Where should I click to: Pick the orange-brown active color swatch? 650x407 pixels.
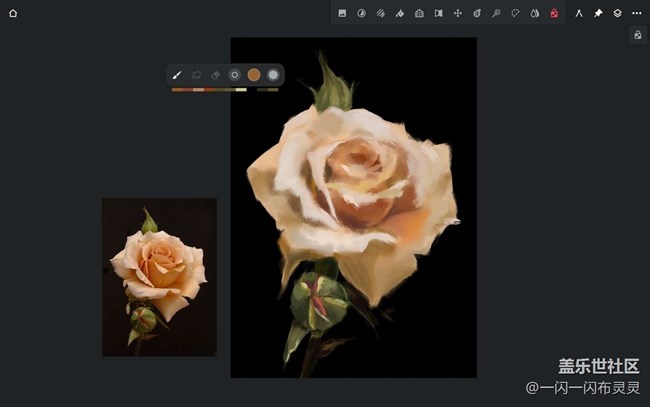(x=254, y=74)
